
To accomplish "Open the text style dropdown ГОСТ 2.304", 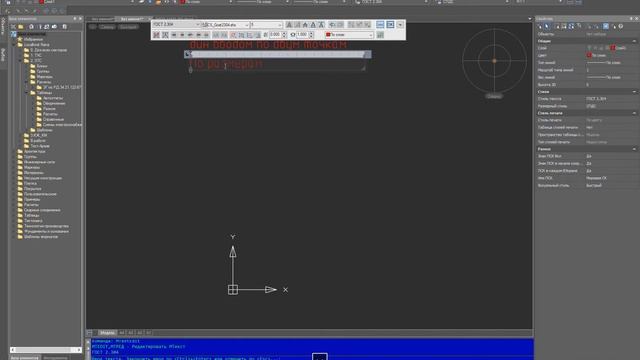I will (x=176, y=25).
